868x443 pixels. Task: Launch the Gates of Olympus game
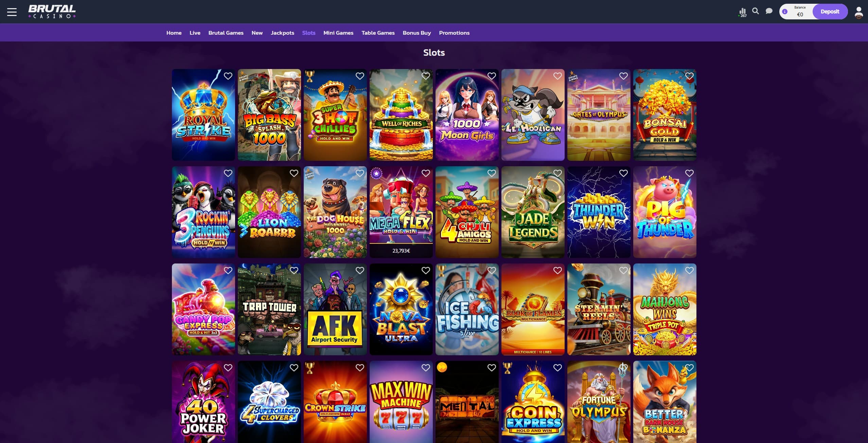[x=599, y=115]
